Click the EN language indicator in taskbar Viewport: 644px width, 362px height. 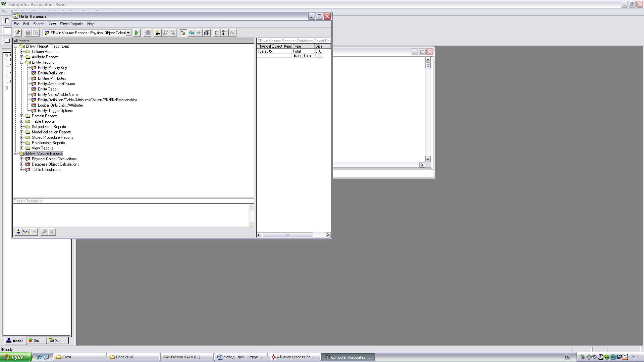tap(567, 357)
